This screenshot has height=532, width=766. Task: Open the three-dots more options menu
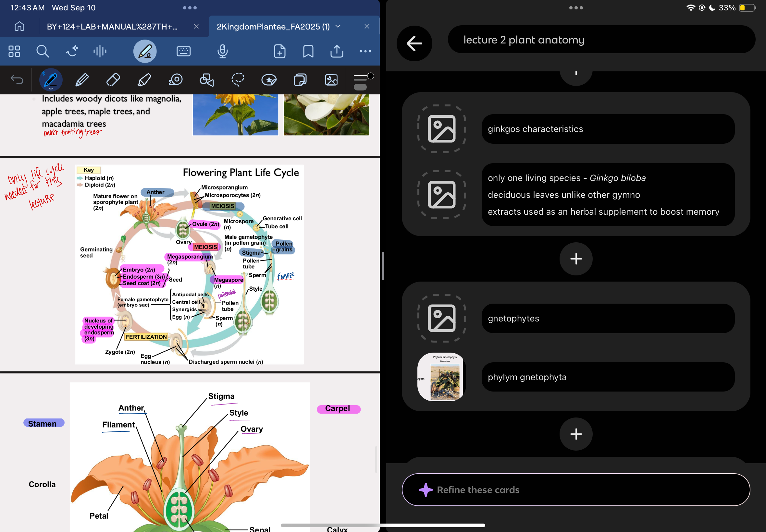coord(365,51)
